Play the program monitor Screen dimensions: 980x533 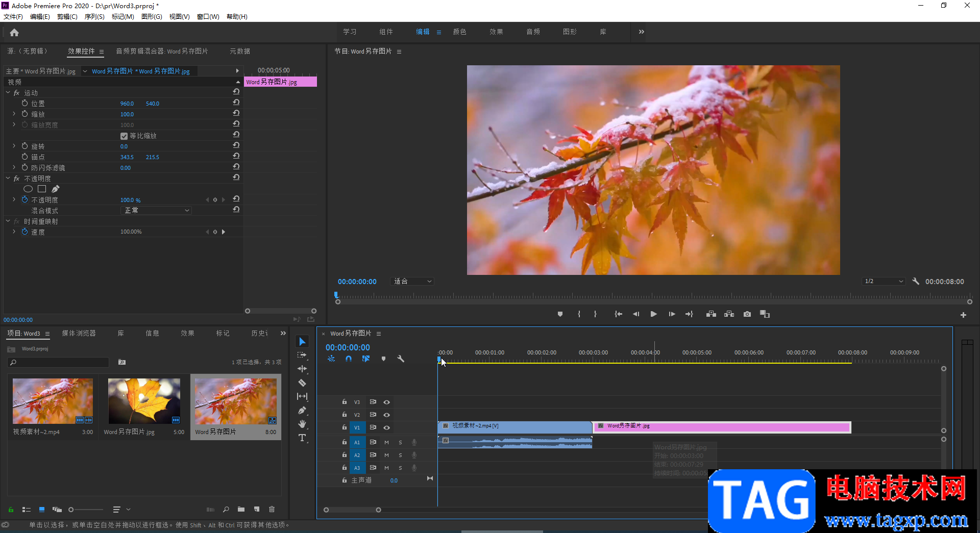(653, 314)
